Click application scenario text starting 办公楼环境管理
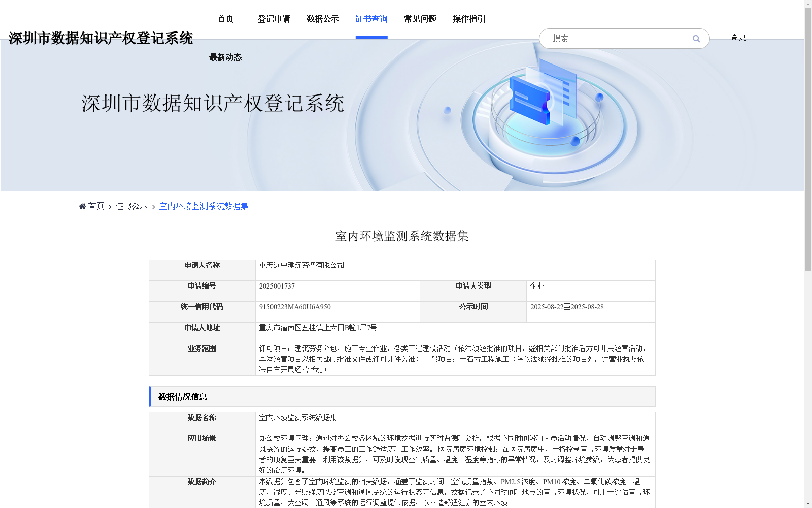The image size is (812, 508). pos(454,454)
